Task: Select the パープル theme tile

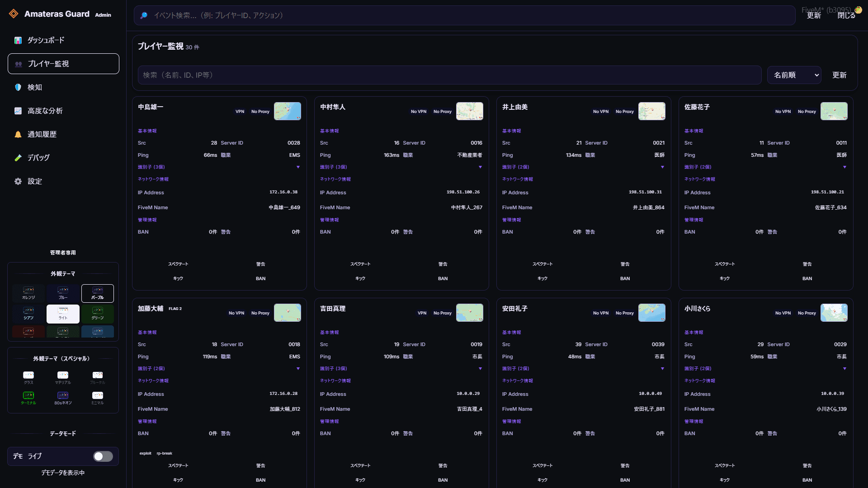Action: (x=98, y=293)
